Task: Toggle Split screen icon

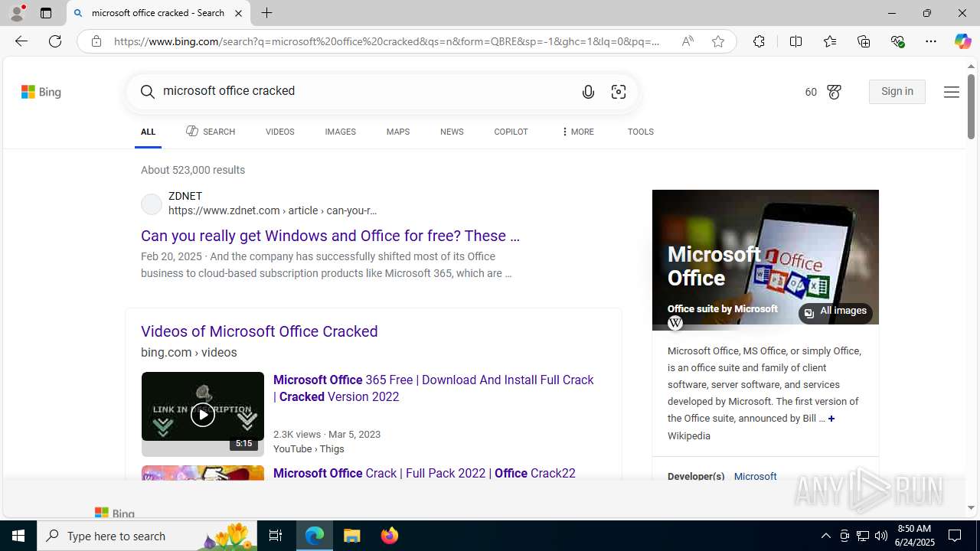Action: pyautogui.click(x=795, y=41)
